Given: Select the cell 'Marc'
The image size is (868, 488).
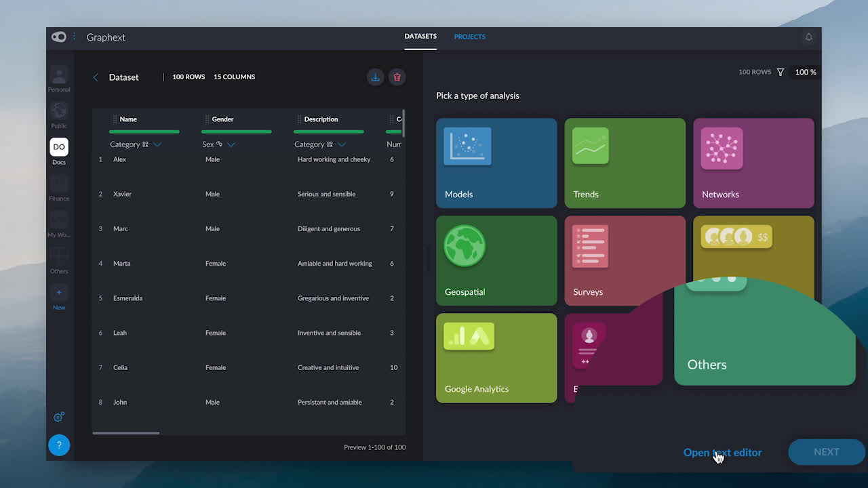Looking at the screenshot, I should point(121,228).
